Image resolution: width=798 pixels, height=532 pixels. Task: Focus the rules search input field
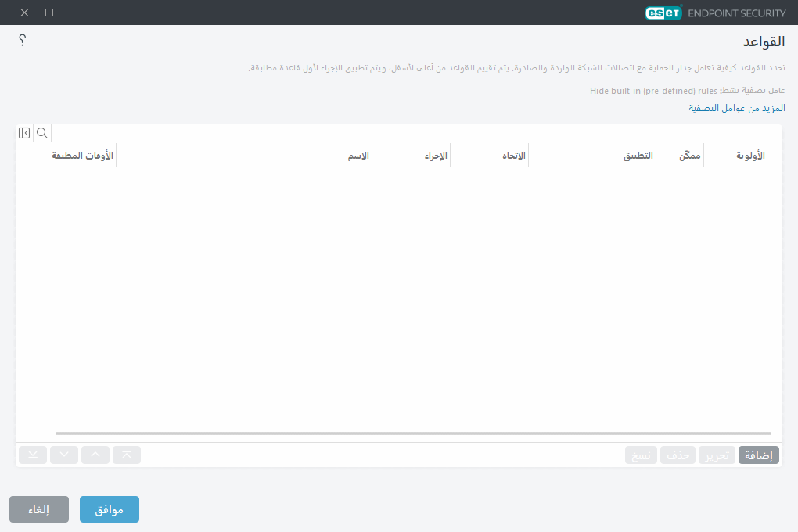coord(415,133)
